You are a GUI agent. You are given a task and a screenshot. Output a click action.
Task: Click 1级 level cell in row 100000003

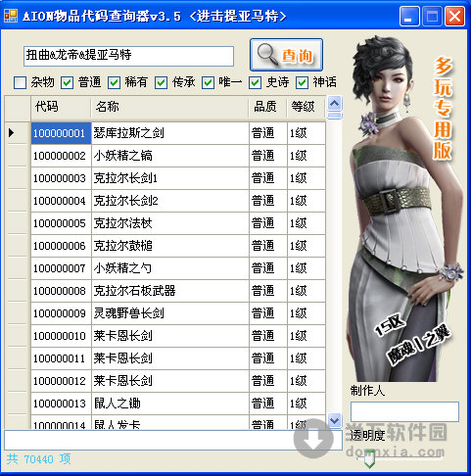[306, 178]
